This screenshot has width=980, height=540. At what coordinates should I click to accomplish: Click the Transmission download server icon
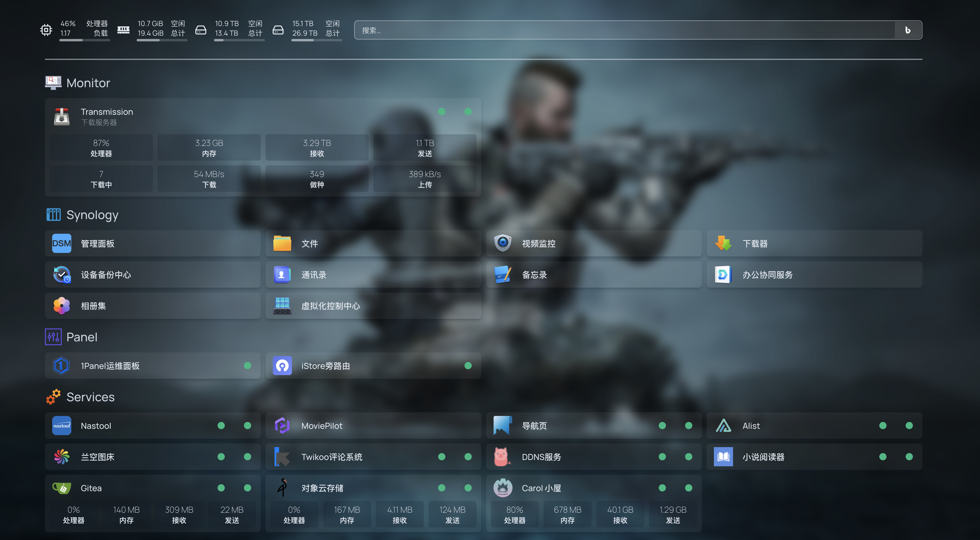click(61, 116)
